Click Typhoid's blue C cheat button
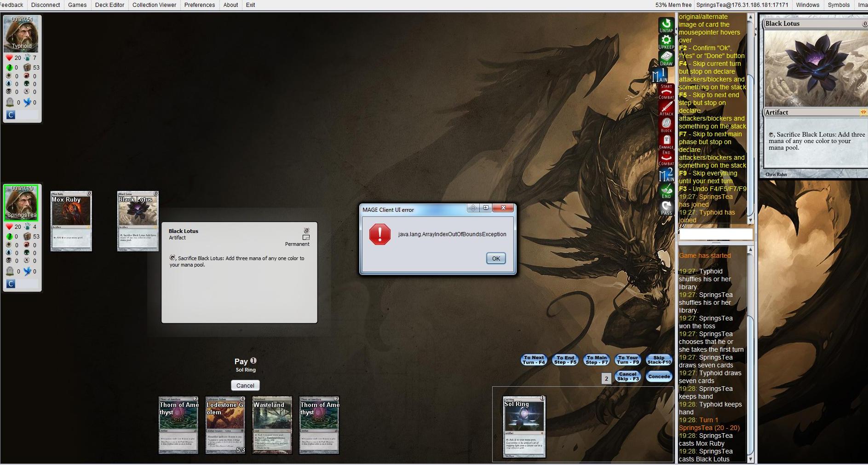 point(11,115)
